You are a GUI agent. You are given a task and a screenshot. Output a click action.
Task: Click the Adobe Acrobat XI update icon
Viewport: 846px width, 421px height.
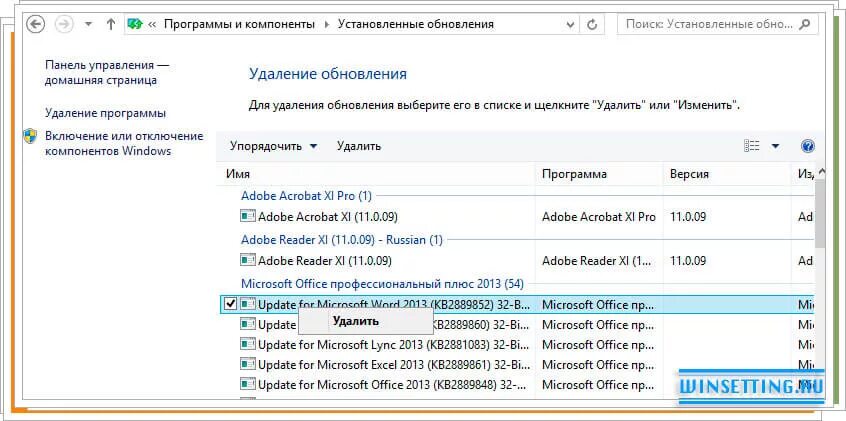click(x=248, y=216)
